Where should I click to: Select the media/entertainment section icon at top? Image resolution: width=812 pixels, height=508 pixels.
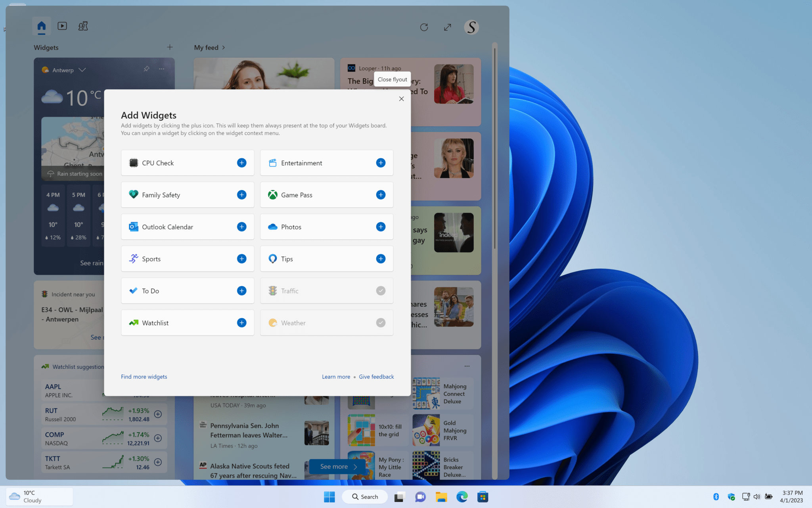click(x=62, y=26)
